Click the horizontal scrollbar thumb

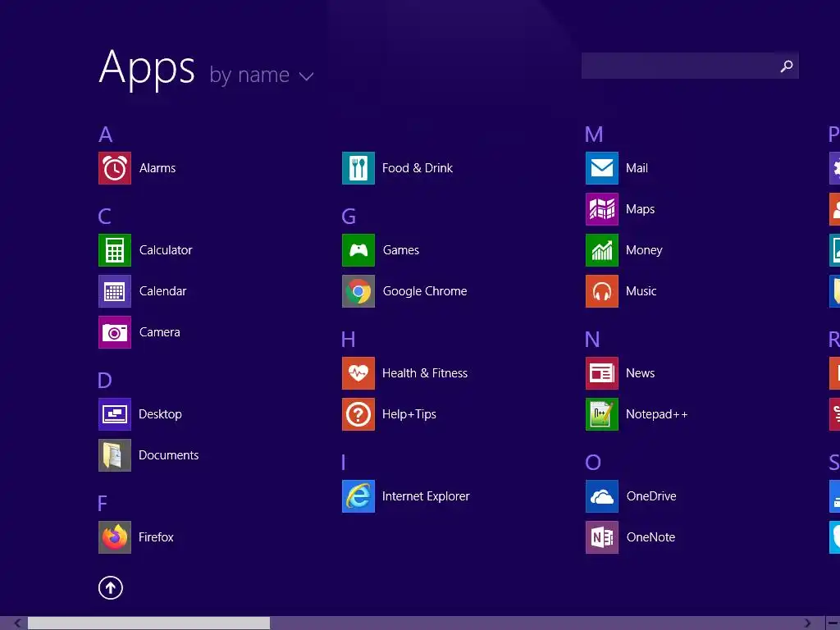tap(149, 623)
